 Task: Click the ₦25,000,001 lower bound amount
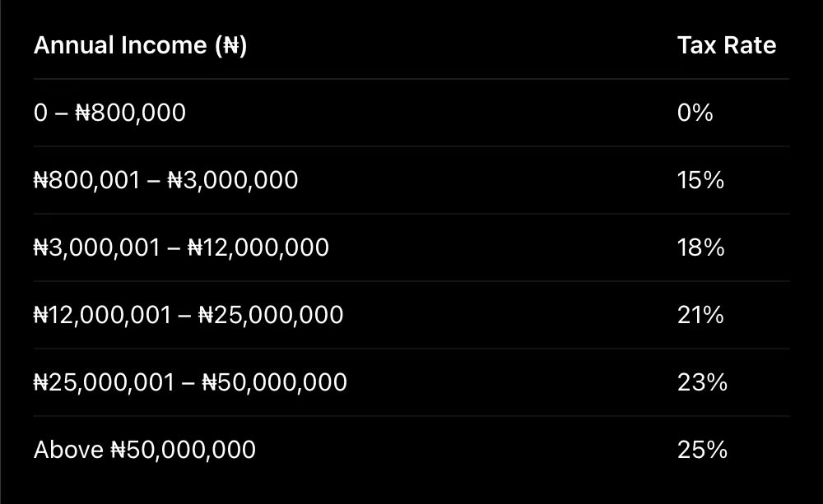pyautogui.click(x=104, y=382)
